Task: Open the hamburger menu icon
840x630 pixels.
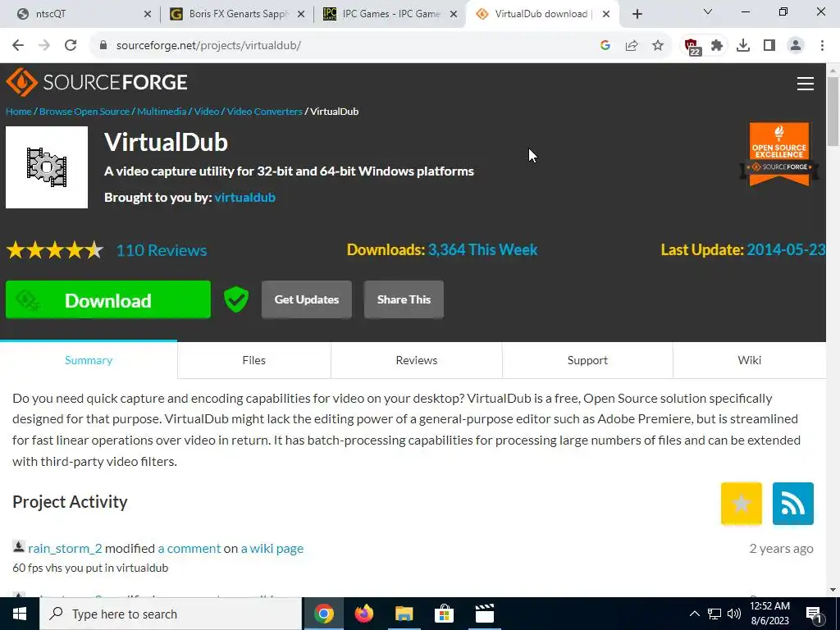Action: click(x=806, y=83)
